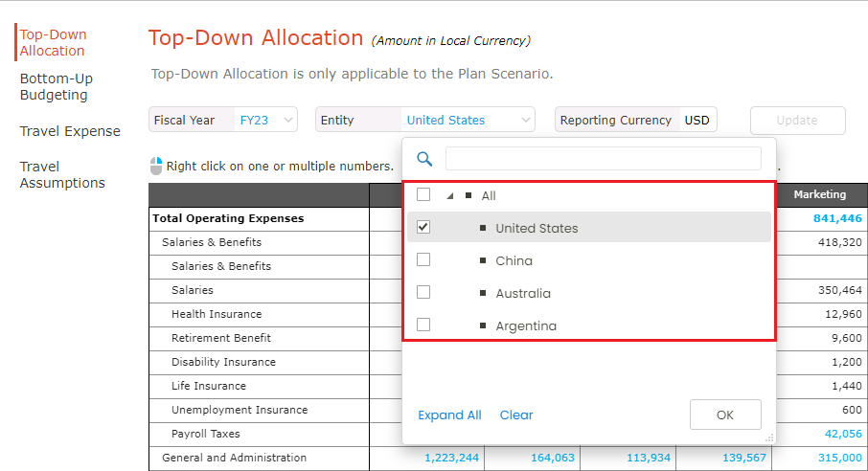Tick the Australia checkbox
This screenshot has height=471, width=868.
point(423,292)
